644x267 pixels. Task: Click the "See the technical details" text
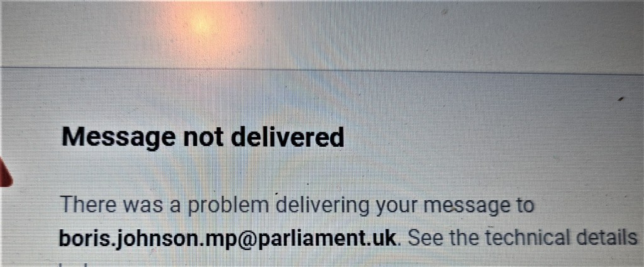[x=523, y=237]
